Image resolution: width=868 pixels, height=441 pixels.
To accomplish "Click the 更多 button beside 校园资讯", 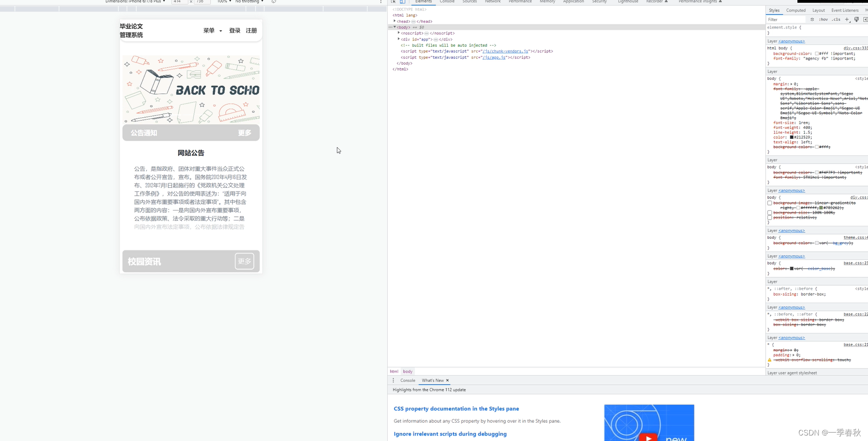I will [244, 261].
